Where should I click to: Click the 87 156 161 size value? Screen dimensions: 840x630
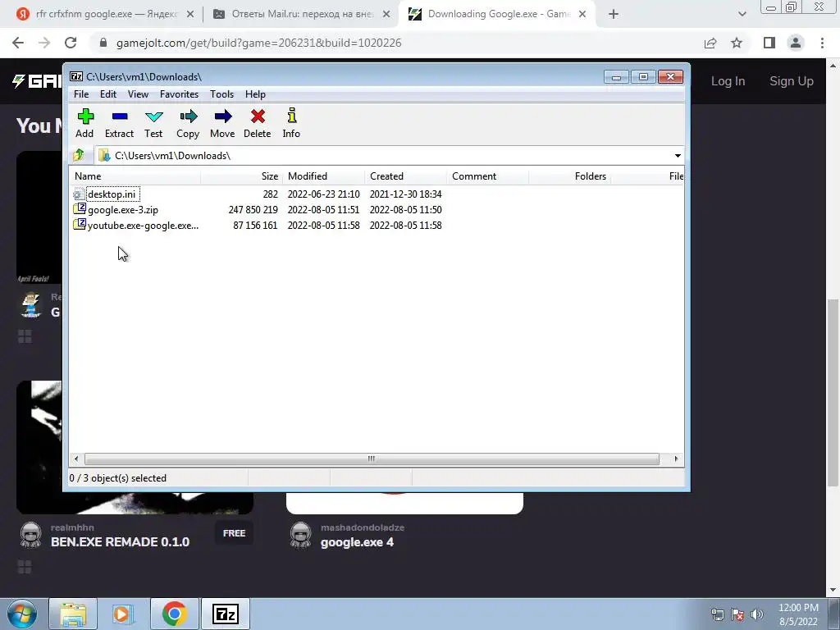pyautogui.click(x=255, y=226)
